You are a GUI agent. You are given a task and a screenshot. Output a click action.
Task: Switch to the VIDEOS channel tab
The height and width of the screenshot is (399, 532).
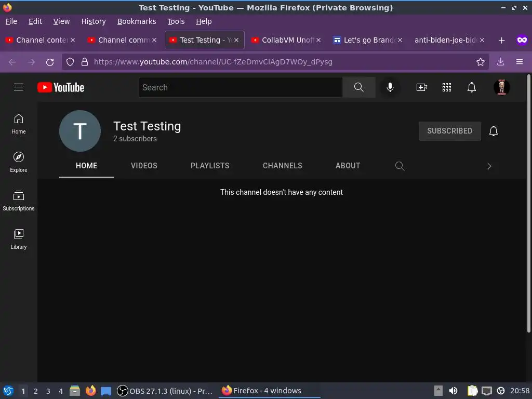144,166
